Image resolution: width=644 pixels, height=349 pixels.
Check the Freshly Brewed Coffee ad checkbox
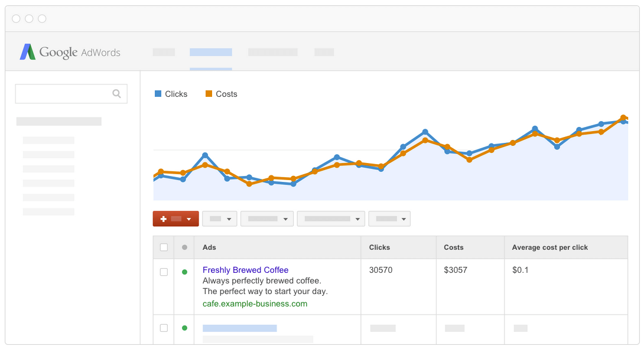tap(164, 272)
